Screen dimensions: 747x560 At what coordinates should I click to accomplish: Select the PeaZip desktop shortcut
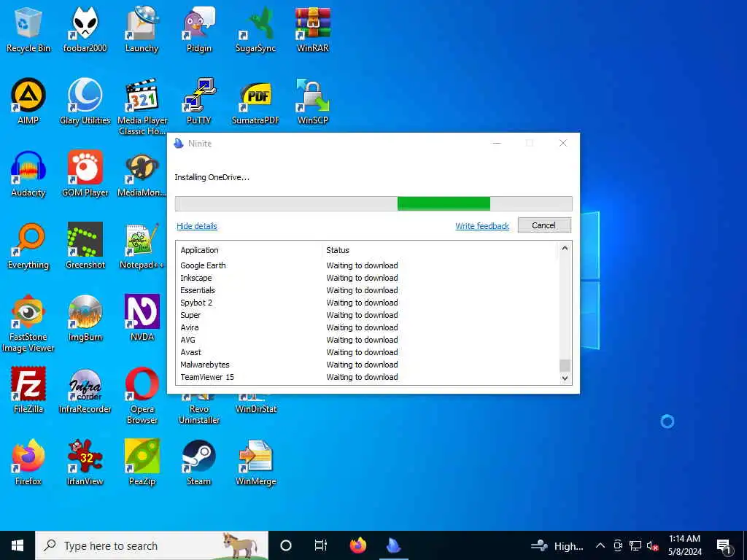pos(142,462)
